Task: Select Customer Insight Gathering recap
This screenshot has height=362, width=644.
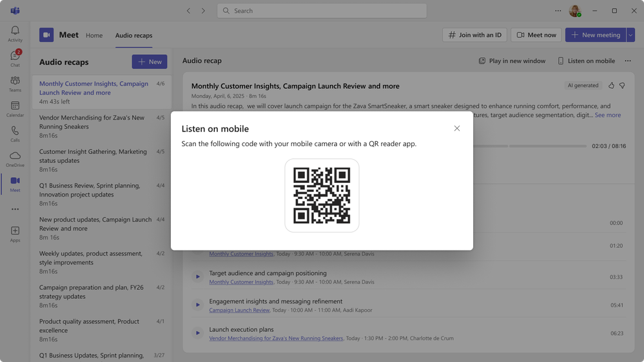Action: click(x=102, y=160)
